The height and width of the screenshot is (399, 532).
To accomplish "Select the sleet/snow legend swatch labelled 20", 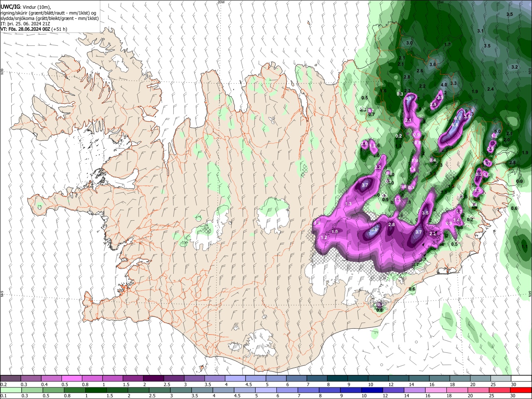I will point(481,379).
